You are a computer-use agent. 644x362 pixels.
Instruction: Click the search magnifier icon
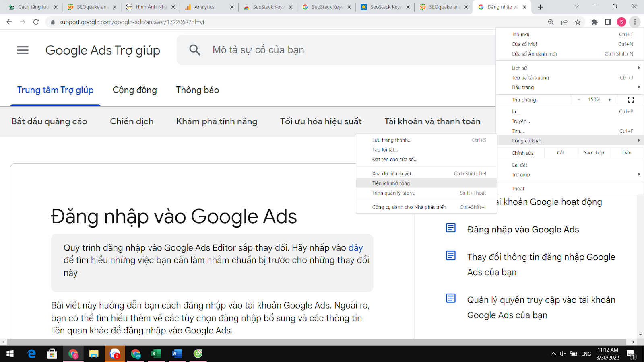(195, 50)
